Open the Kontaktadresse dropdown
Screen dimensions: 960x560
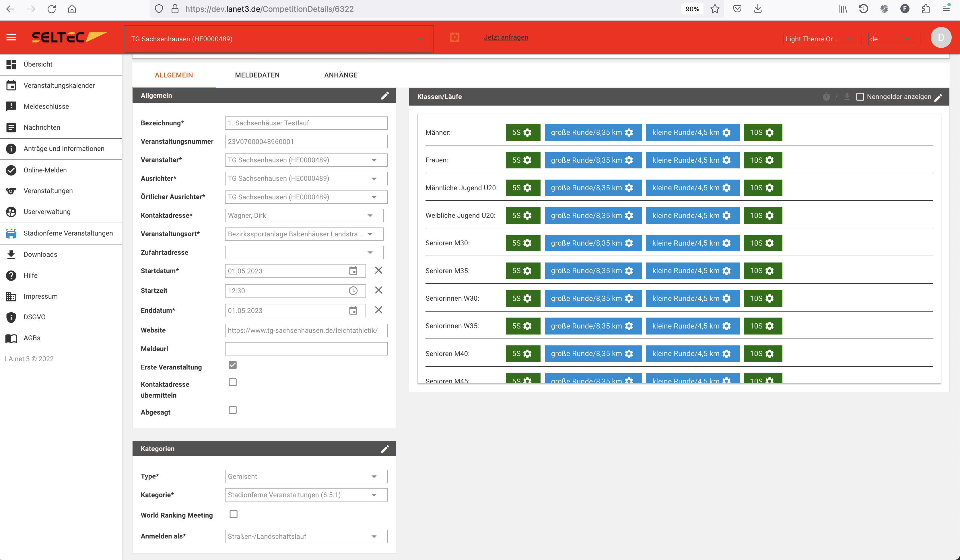point(304,215)
